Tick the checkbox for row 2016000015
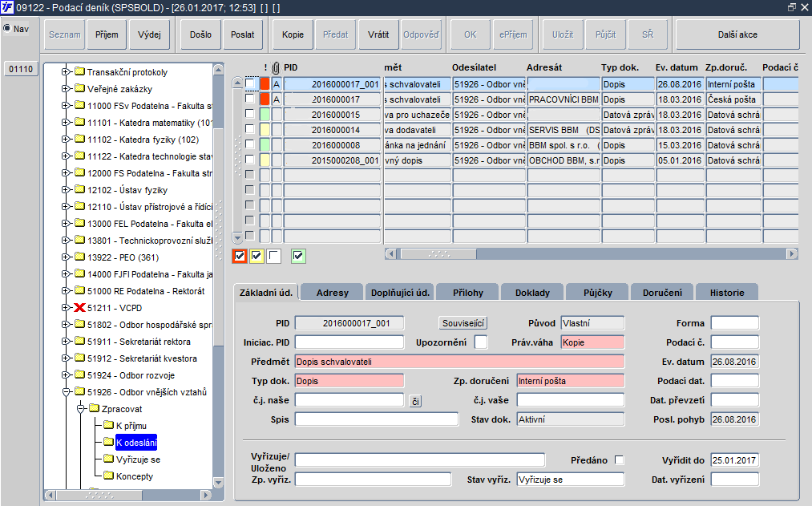The height and width of the screenshot is (506, 812). pos(250,115)
